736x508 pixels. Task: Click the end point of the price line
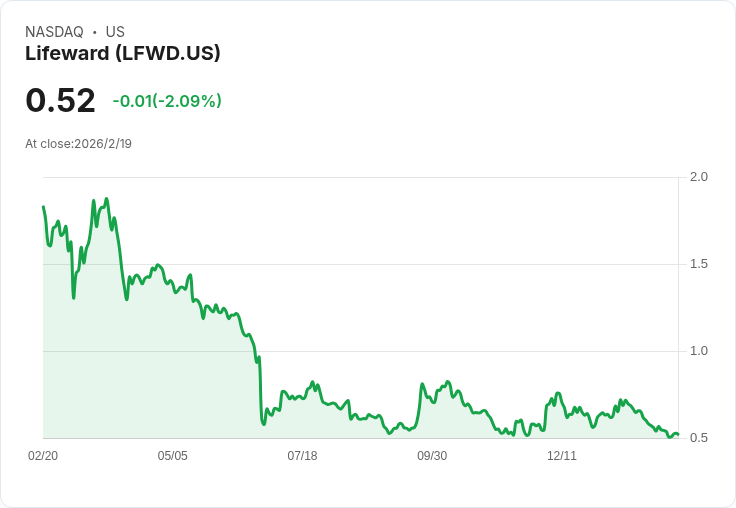[678, 435]
